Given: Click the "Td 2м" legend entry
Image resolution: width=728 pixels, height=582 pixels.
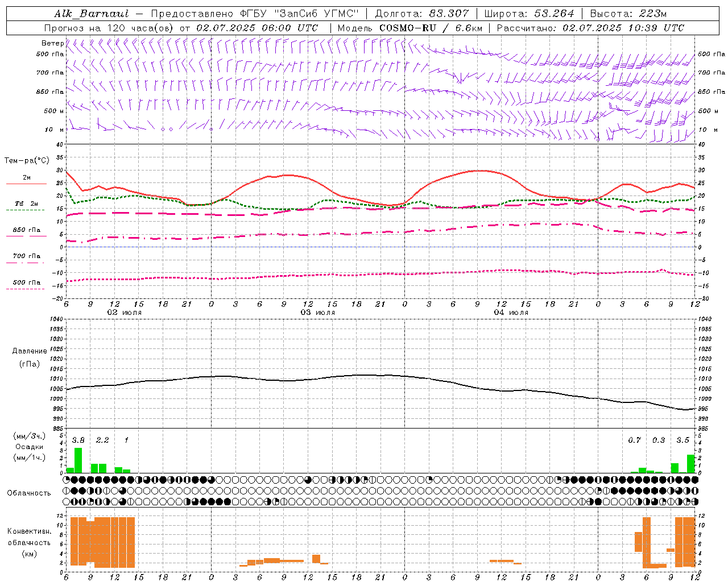Looking at the screenshot, I should coord(27,203).
